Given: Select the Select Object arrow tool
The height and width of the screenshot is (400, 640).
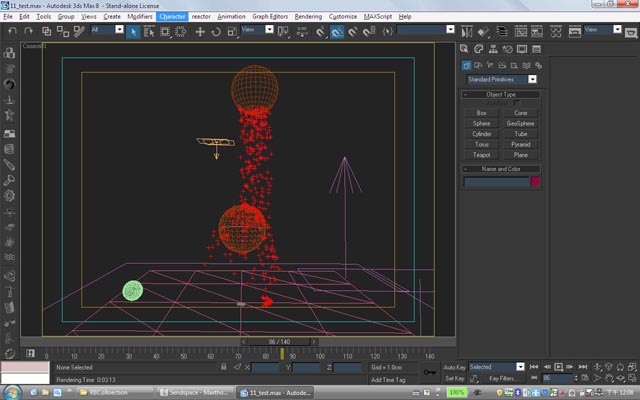Looking at the screenshot, I should point(133,31).
